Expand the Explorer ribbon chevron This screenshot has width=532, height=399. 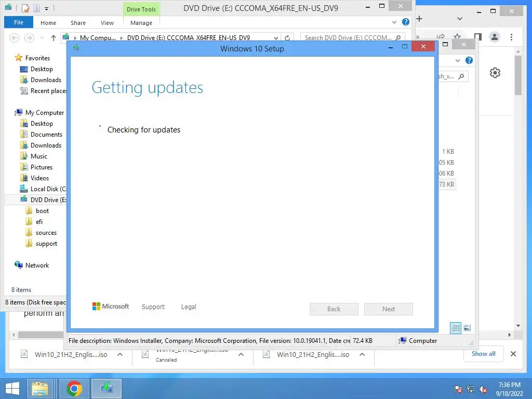[394, 22]
